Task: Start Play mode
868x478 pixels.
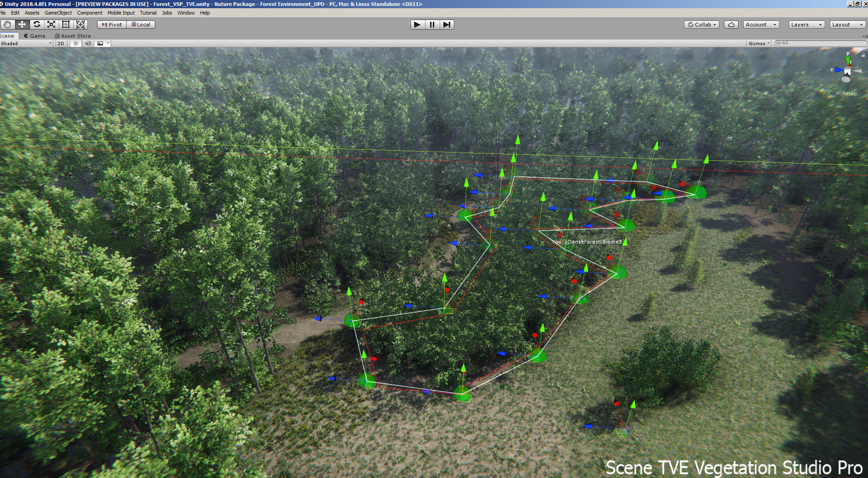Action: coord(417,25)
